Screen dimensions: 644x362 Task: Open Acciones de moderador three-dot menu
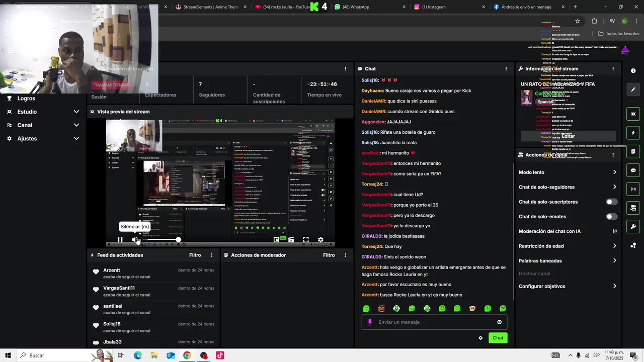pos(345,255)
